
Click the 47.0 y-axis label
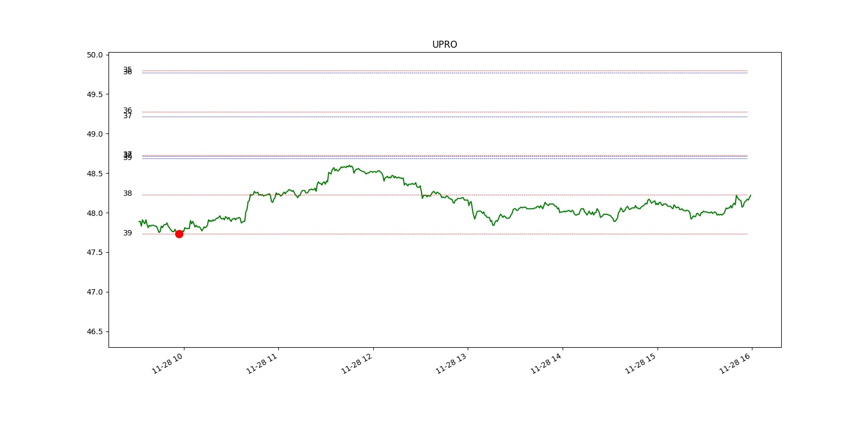pyautogui.click(x=94, y=292)
